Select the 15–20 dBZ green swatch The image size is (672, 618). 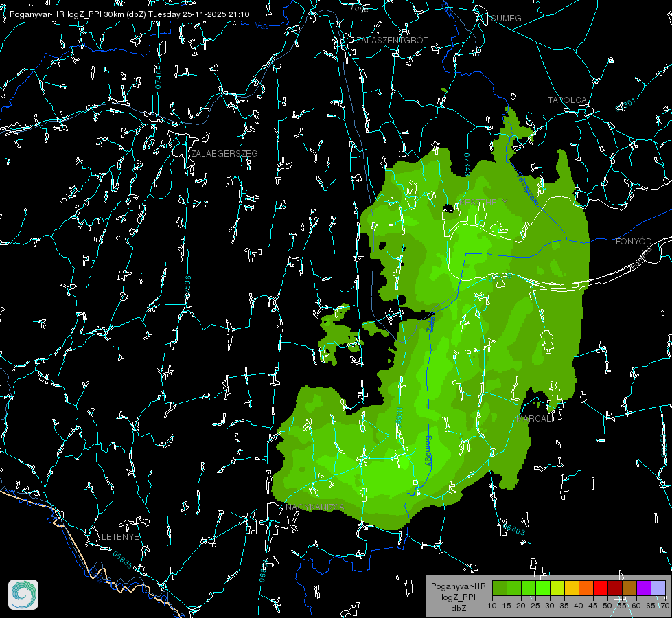point(514,588)
